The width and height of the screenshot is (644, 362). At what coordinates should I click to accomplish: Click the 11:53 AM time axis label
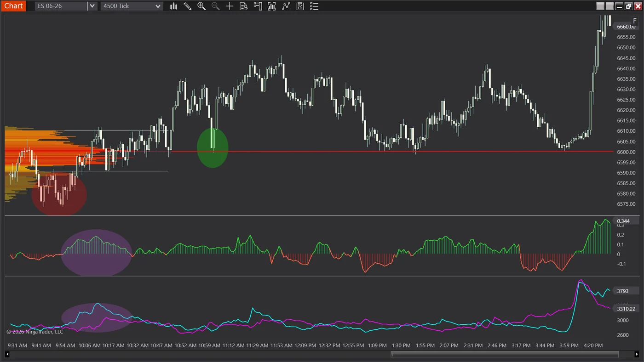coord(282,345)
